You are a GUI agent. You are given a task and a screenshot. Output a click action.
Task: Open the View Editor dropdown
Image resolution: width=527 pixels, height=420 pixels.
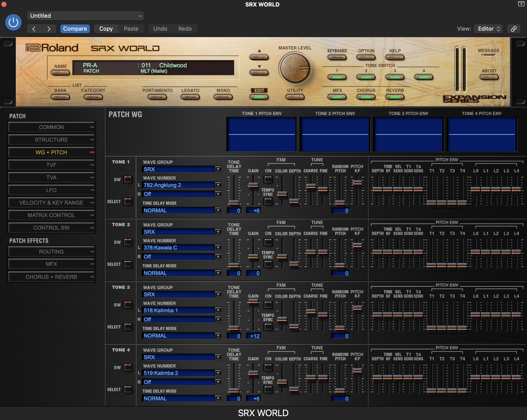[488, 29]
